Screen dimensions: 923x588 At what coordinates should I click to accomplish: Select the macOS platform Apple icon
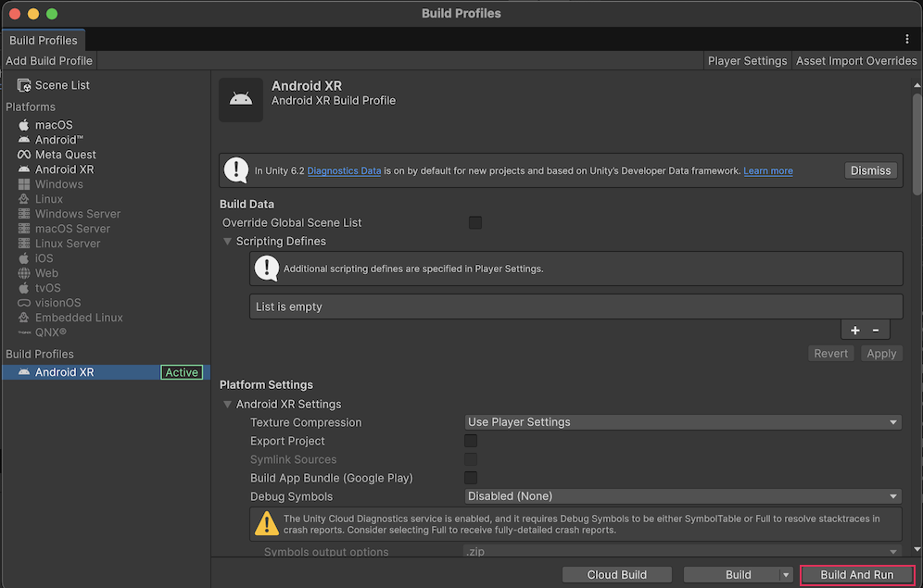click(x=24, y=125)
